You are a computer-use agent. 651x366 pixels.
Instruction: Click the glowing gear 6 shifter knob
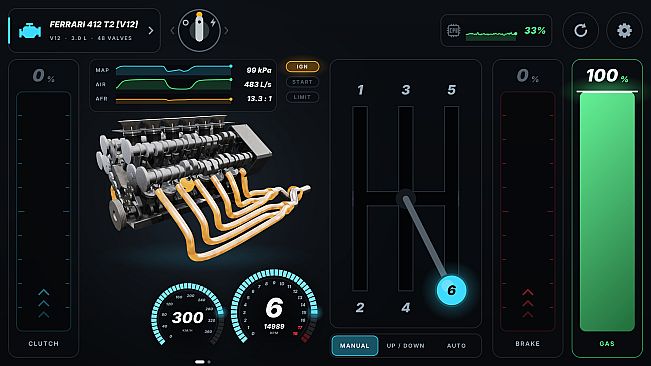coord(451,290)
